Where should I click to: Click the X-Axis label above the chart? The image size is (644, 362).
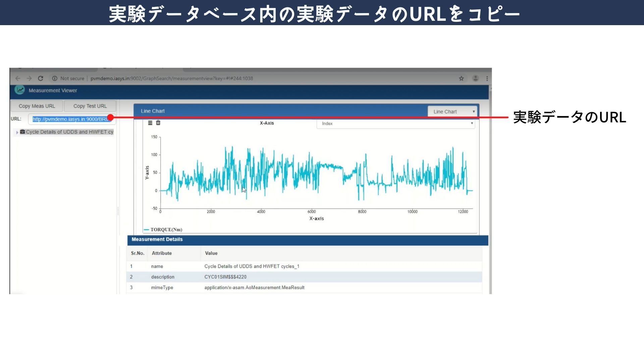[267, 123]
